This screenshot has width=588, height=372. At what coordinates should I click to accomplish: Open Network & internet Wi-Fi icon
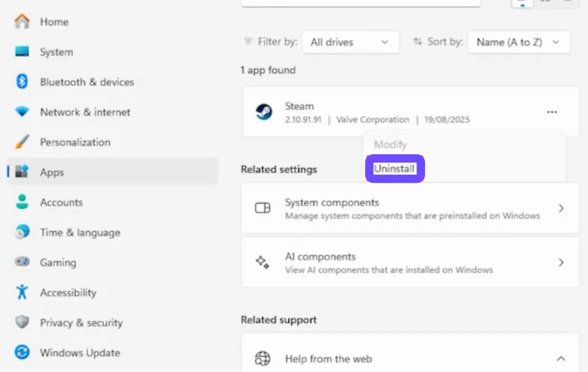point(22,112)
